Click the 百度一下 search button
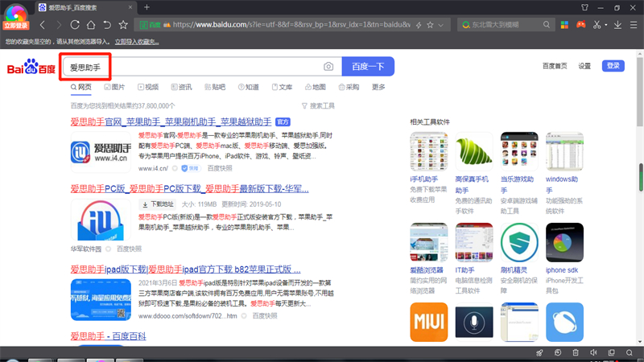Screen dimensions: 644x362 coord(368,67)
